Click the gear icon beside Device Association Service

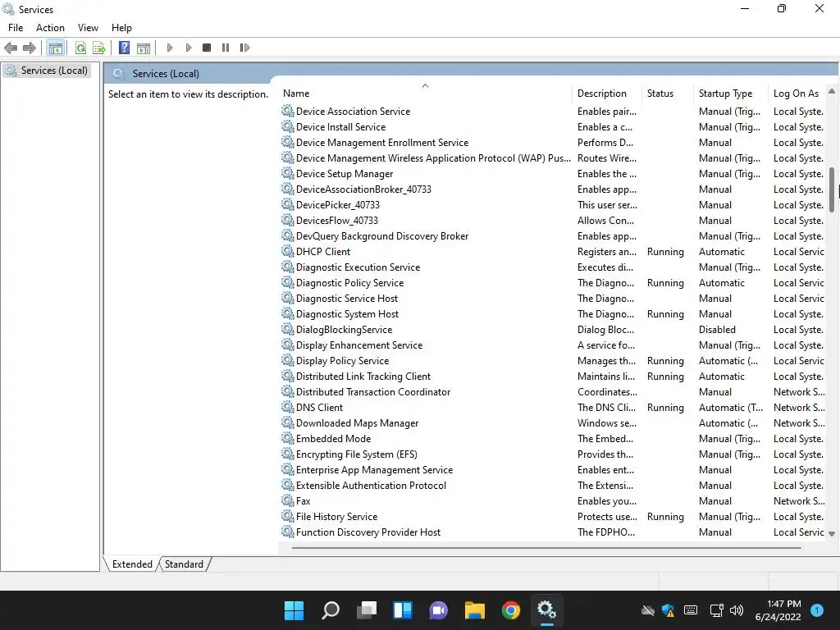click(288, 111)
